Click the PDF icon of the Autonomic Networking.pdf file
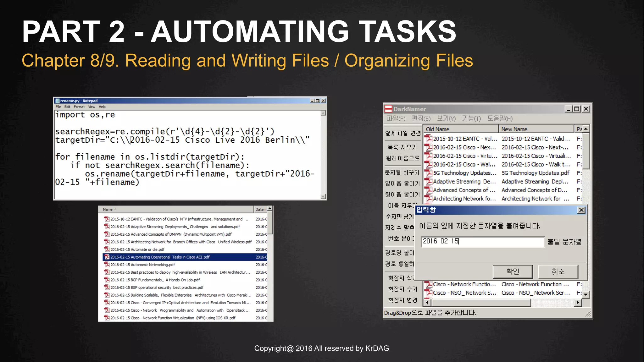The height and width of the screenshot is (362, 644). [x=107, y=265]
